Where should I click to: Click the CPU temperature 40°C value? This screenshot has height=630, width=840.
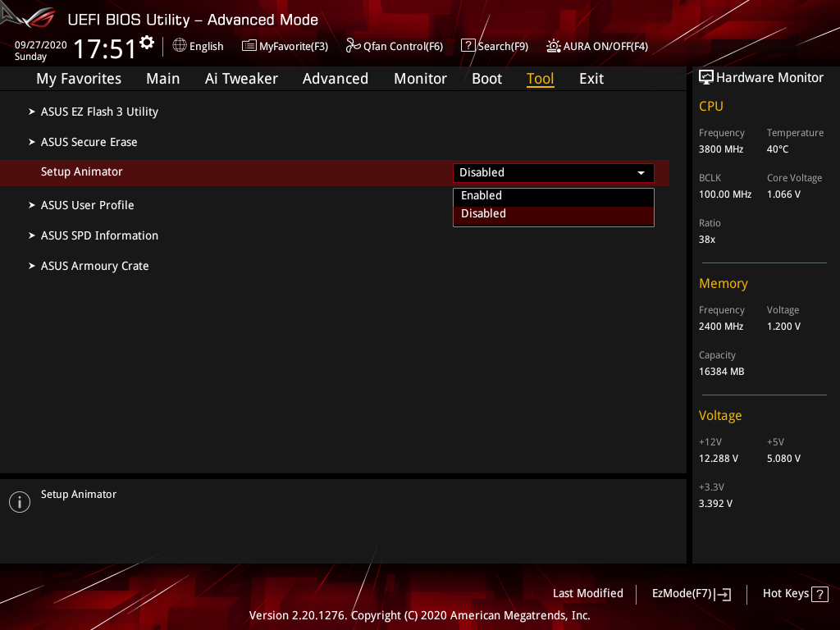pyautogui.click(x=778, y=149)
